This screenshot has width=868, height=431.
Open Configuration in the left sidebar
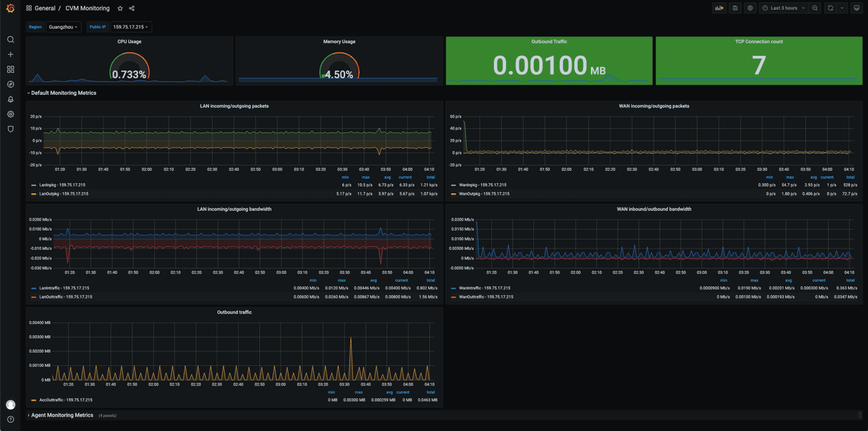point(10,114)
